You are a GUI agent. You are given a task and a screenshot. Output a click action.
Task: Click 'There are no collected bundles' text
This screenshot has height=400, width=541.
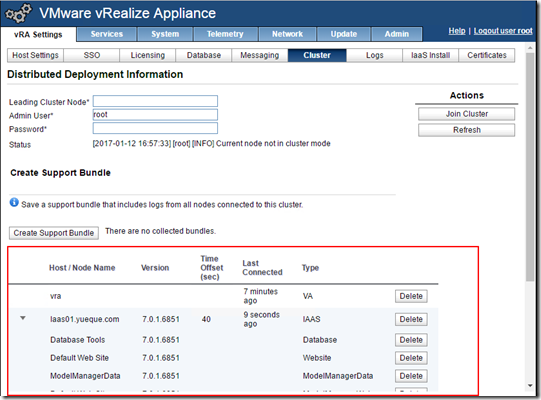point(160,231)
